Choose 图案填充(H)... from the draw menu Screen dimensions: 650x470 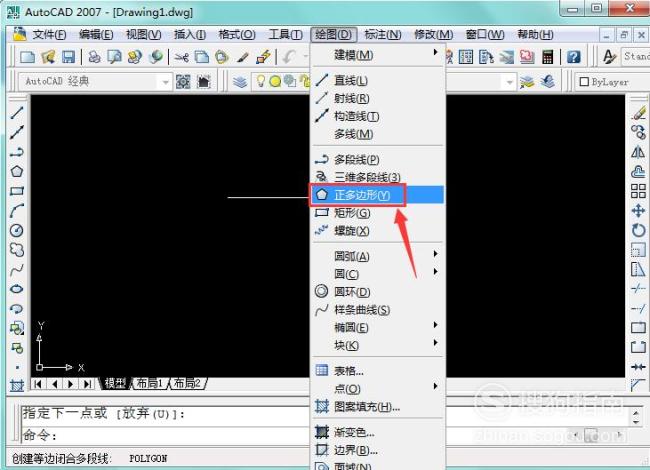click(x=378, y=407)
